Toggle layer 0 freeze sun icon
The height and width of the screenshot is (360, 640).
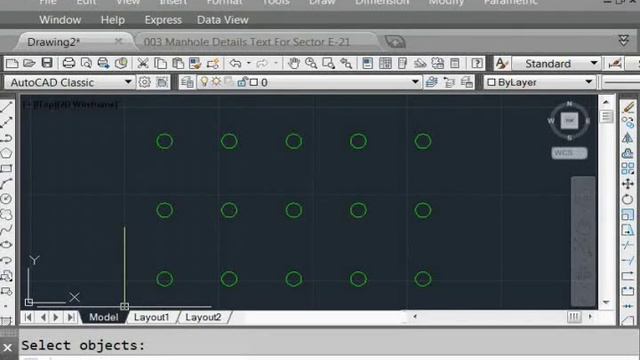click(x=216, y=82)
